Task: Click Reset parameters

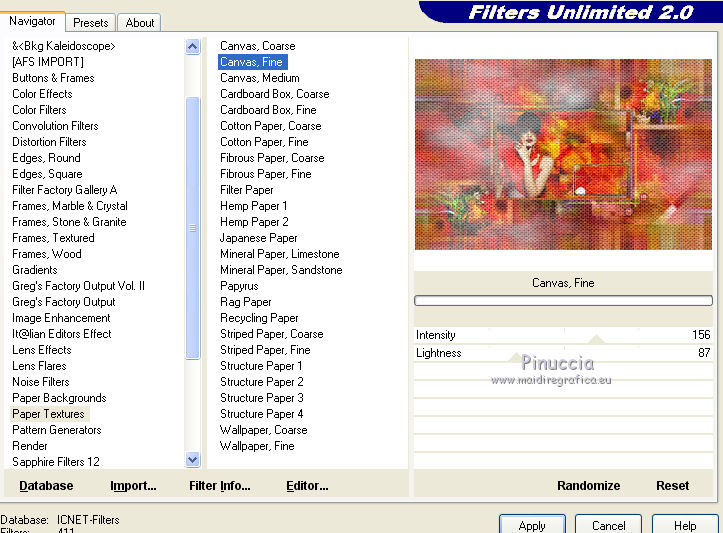Action: (672, 486)
